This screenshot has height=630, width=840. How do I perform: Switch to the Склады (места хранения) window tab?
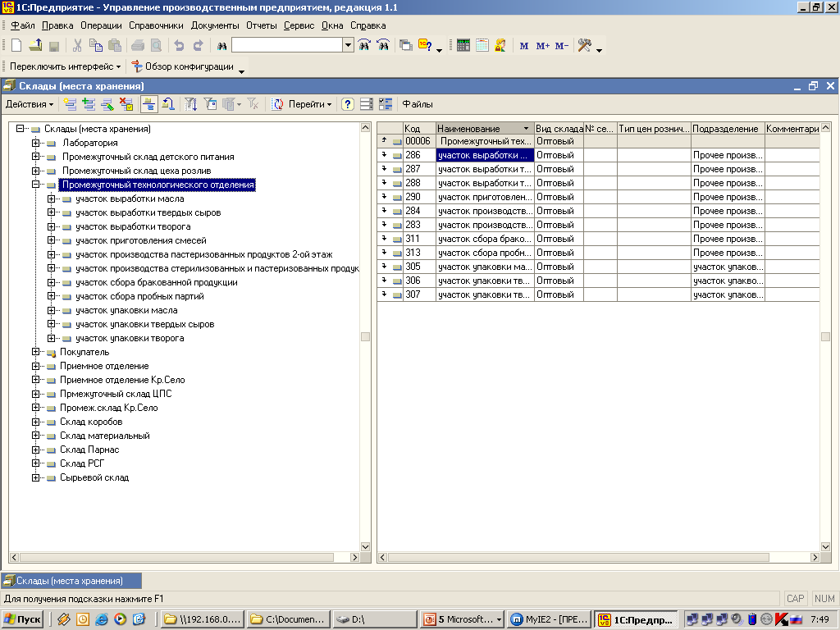[71, 581]
